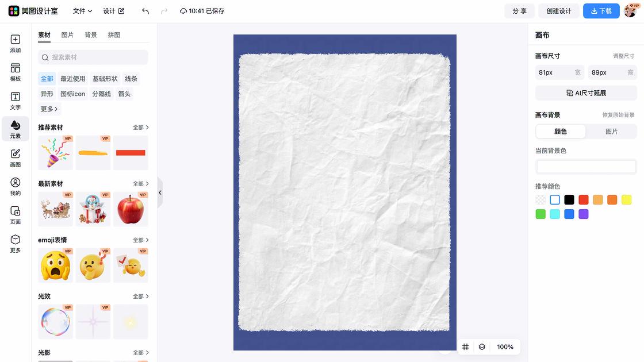
Task: Open the 画图 drawing tool
Action: (15, 157)
